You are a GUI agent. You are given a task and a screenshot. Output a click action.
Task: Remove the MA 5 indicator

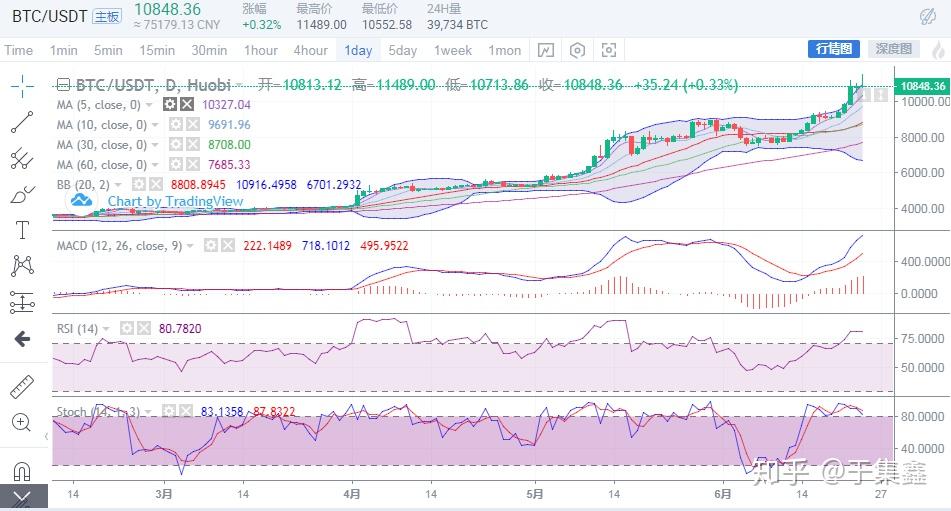tap(187, 104)
